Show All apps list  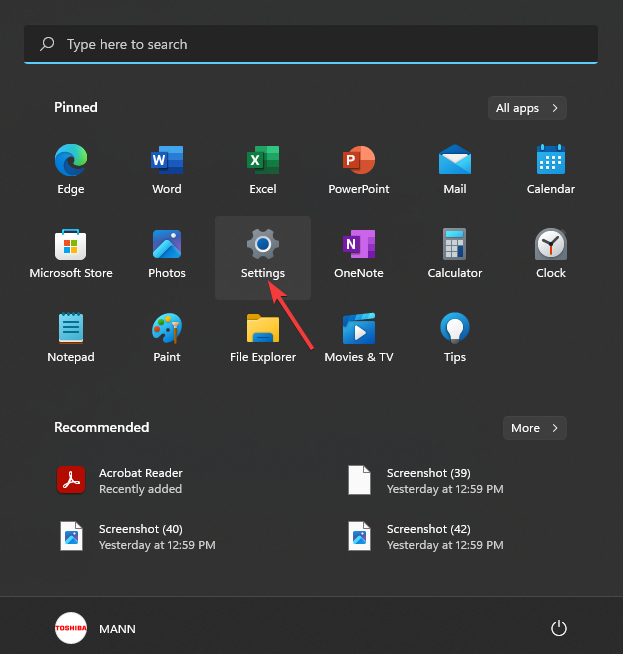point(527,108)
